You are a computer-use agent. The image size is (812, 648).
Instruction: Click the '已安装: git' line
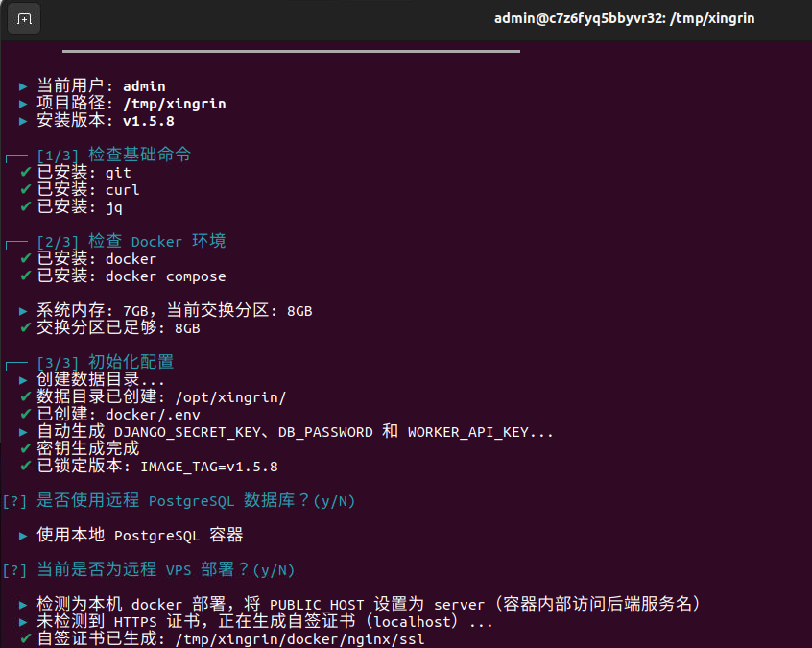[x=76, y=172]
